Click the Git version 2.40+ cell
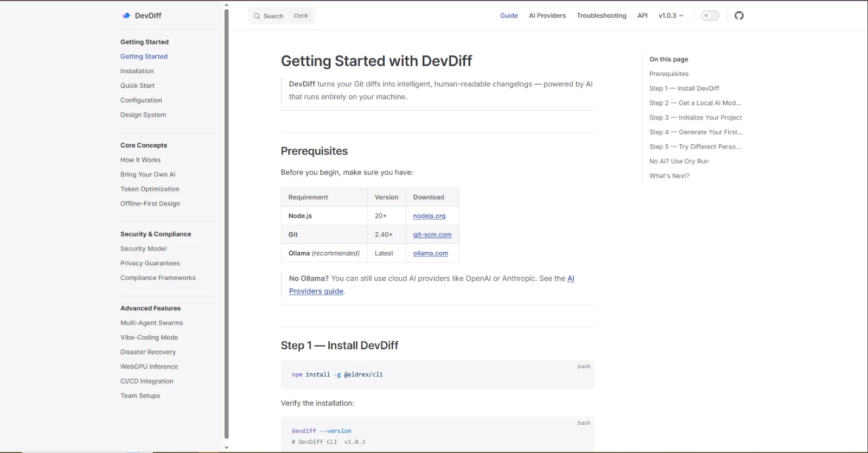 pos(387,235)
